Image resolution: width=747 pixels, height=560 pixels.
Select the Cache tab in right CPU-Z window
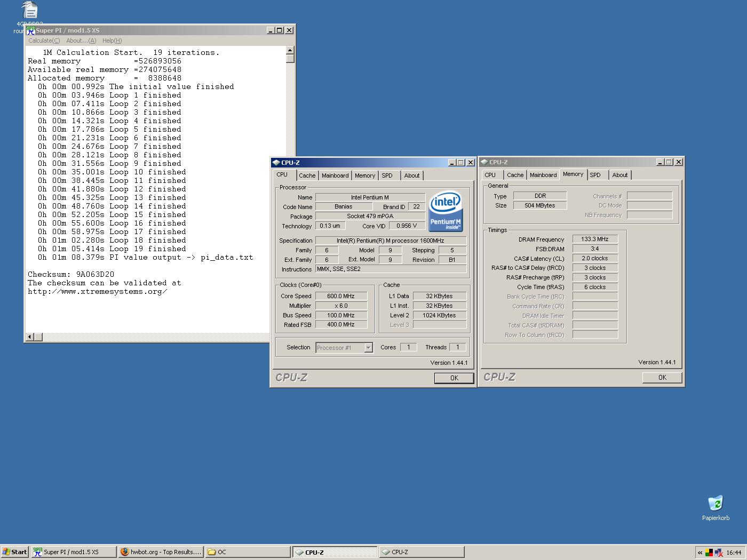(x=515, y=175)
